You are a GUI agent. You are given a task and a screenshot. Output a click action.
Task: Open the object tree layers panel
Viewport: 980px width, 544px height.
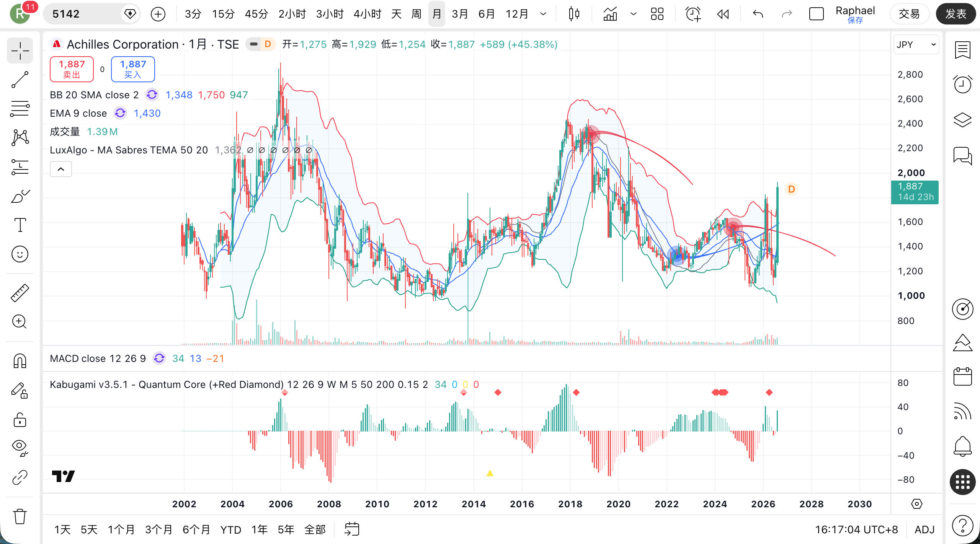click(x=962, y=120)
